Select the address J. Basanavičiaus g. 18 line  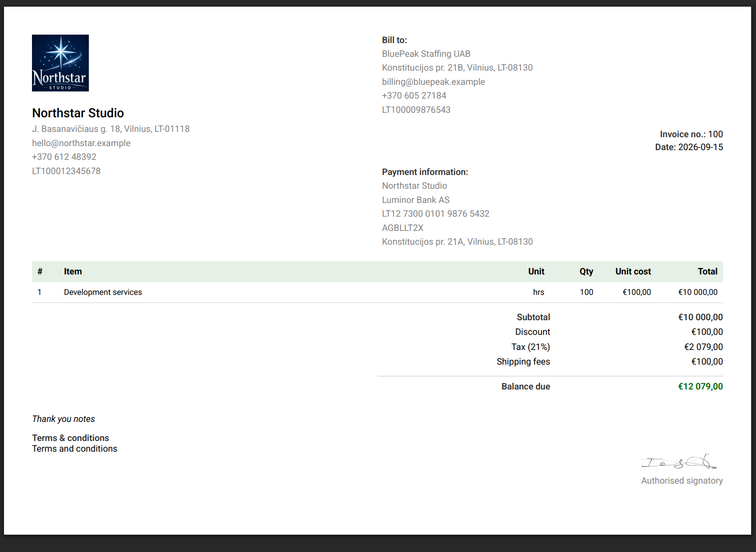point(111,129)
